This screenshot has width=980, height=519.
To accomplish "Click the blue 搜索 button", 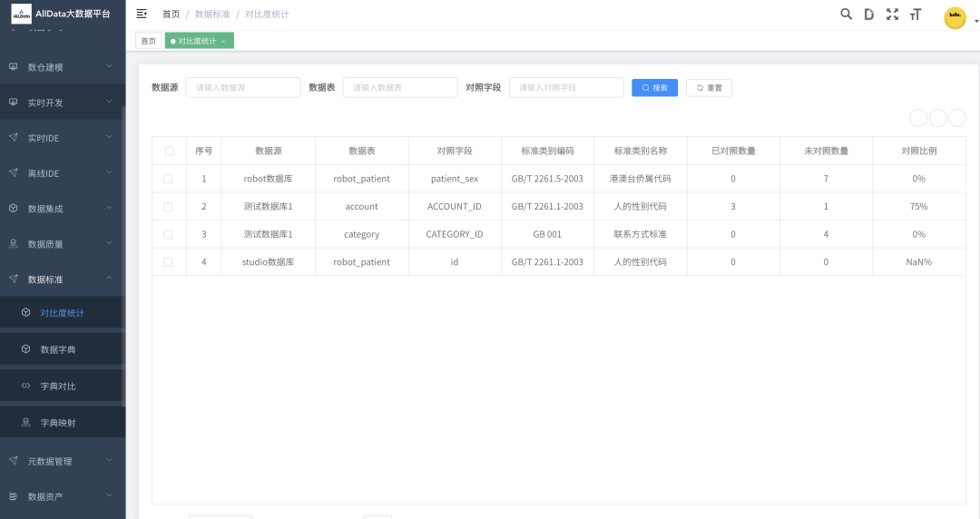I will click(654, 88).
